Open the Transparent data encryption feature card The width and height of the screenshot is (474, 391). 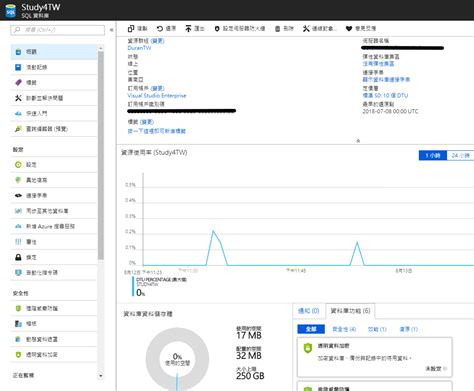tap(375, 357)
